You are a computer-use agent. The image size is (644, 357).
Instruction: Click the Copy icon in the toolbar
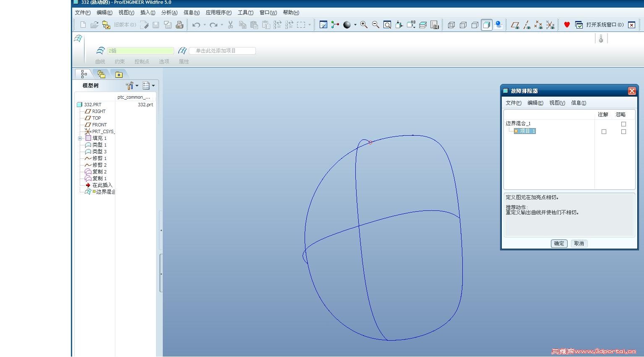pos(242,25)
